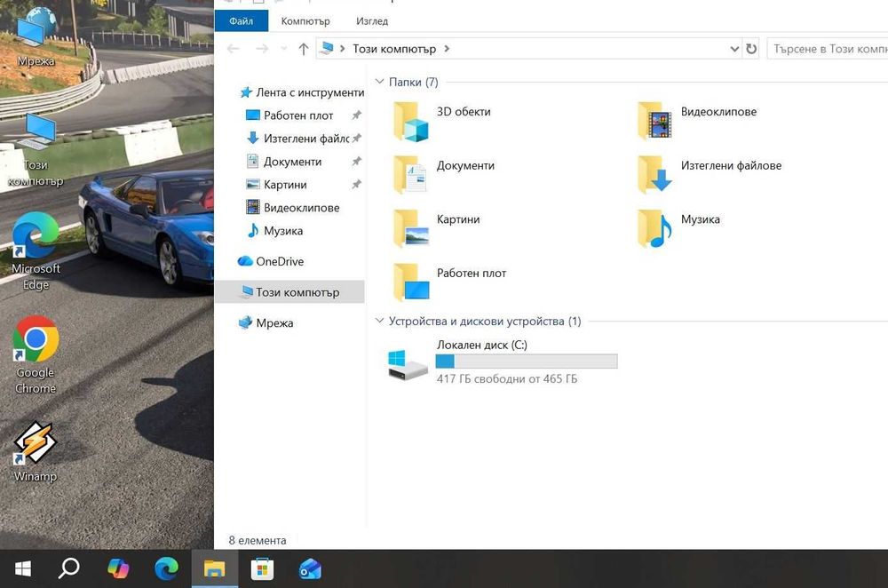
Task: Select the Този компютър desktop icon
Action: pyautogui.click(x=36, y=151)
